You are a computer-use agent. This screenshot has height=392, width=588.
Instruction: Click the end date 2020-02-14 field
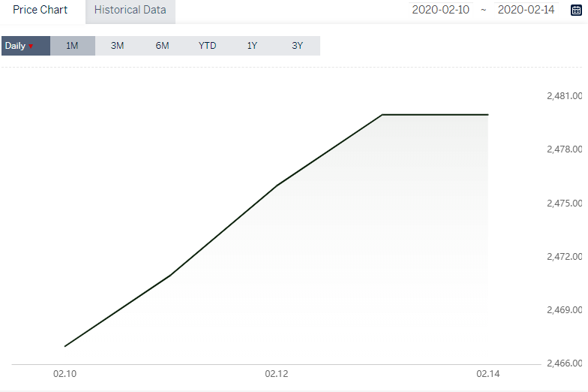tap(526, 11)
